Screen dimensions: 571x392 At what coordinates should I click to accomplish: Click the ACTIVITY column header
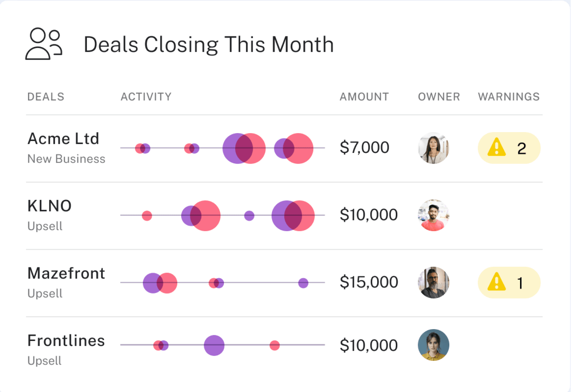point(146,97)
